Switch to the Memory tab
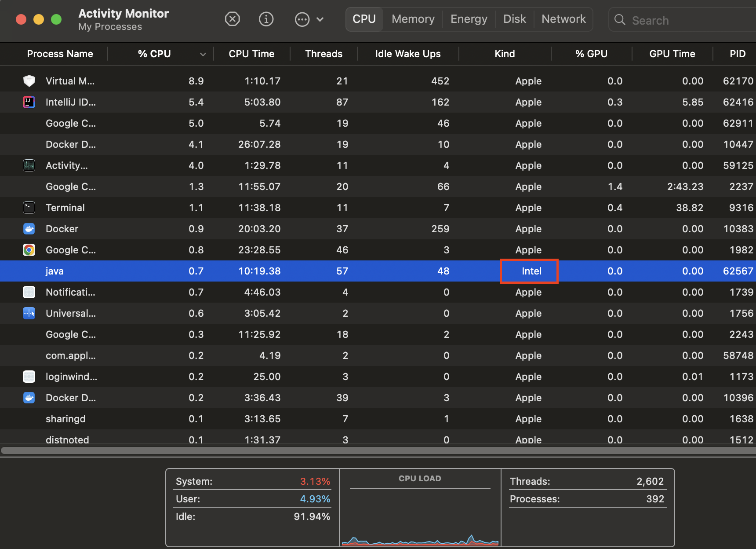Image resolution: width=756 pixels, height=549 pixels. tap(413, 19)
